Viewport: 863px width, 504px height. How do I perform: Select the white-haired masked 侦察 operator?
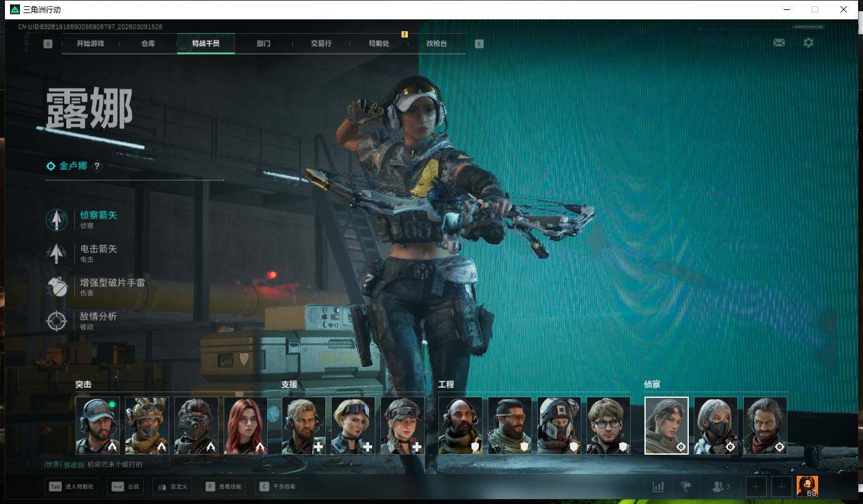(716, 425)
